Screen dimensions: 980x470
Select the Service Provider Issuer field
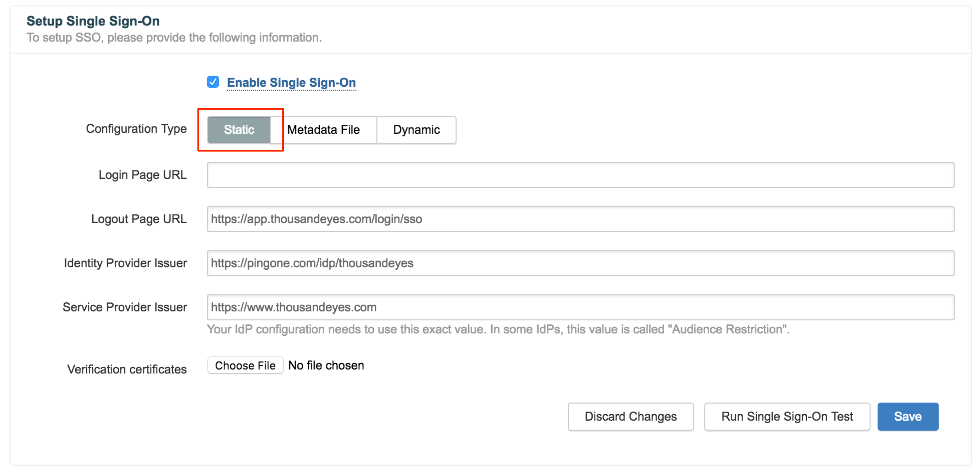pyautogui.click(x=581, y=307)
